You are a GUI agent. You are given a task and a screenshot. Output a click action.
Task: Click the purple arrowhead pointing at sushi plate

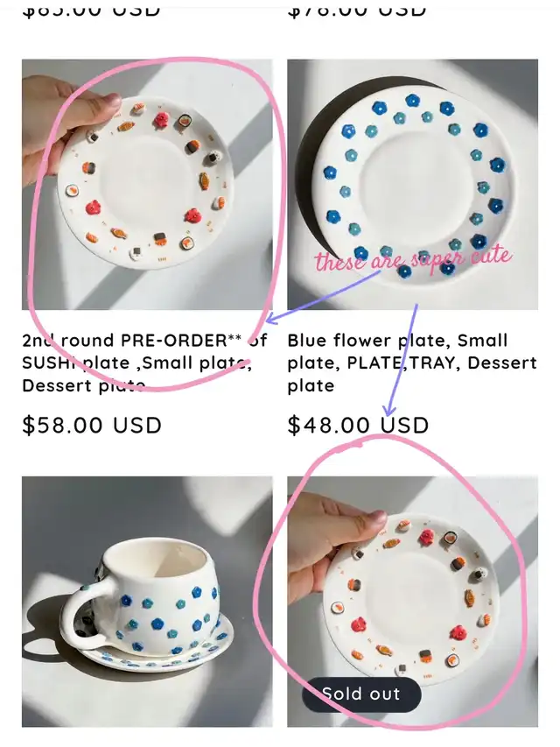(271, 318)
